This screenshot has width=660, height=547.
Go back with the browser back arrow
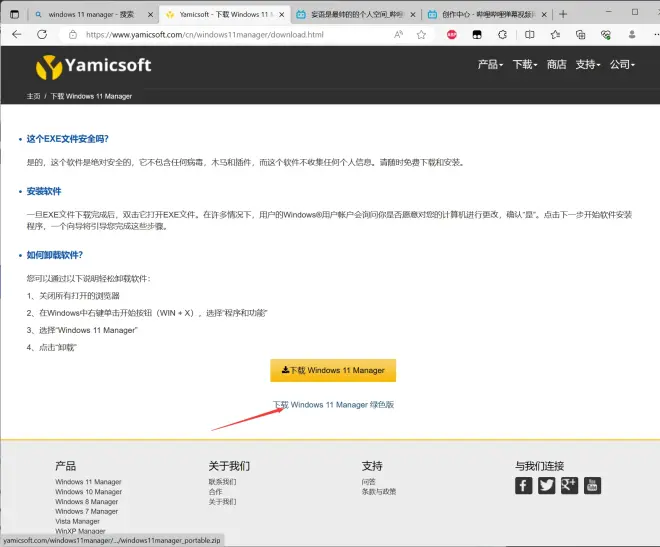(x=17, y=35)
